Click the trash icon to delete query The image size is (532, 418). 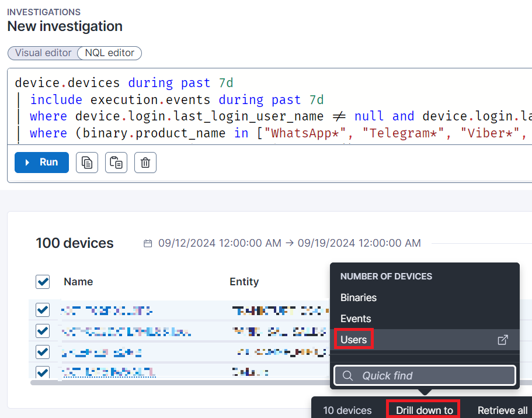145,163
